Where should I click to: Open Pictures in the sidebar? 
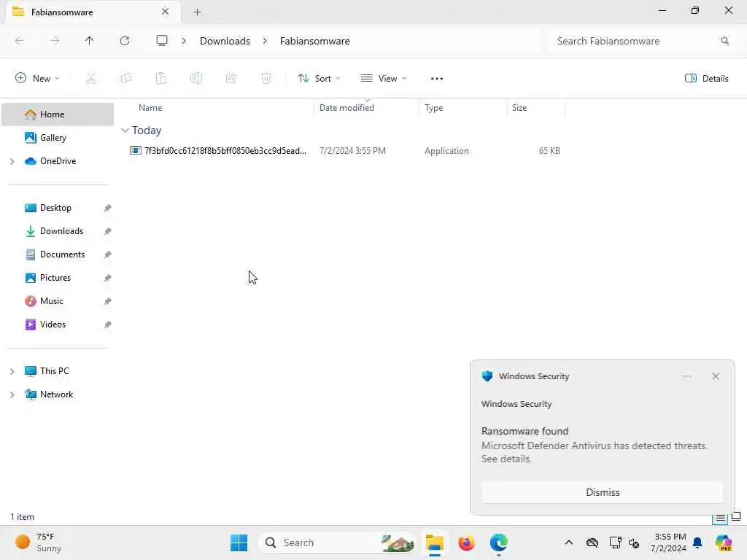(x=55, y=278)
